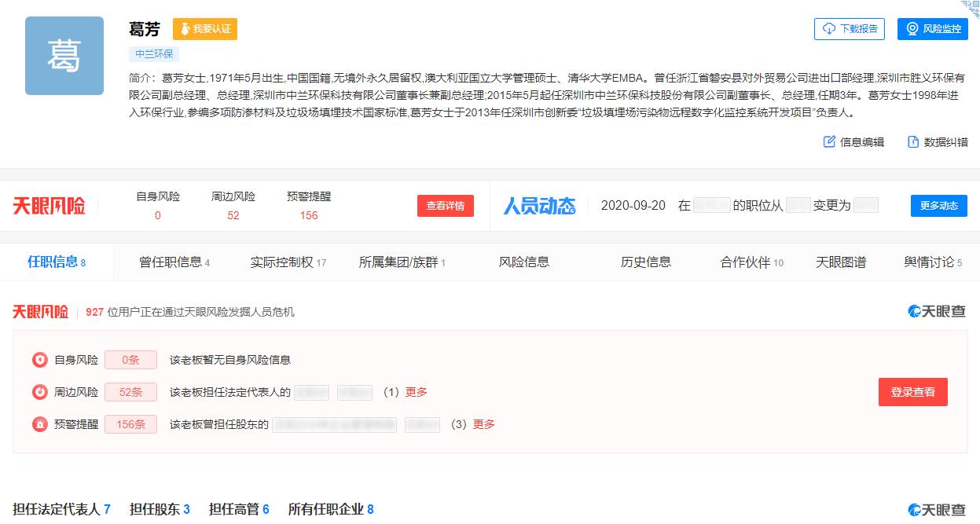Click the 0条 risk badge
This screenshot has height=524, width=980.
[130, 360]
